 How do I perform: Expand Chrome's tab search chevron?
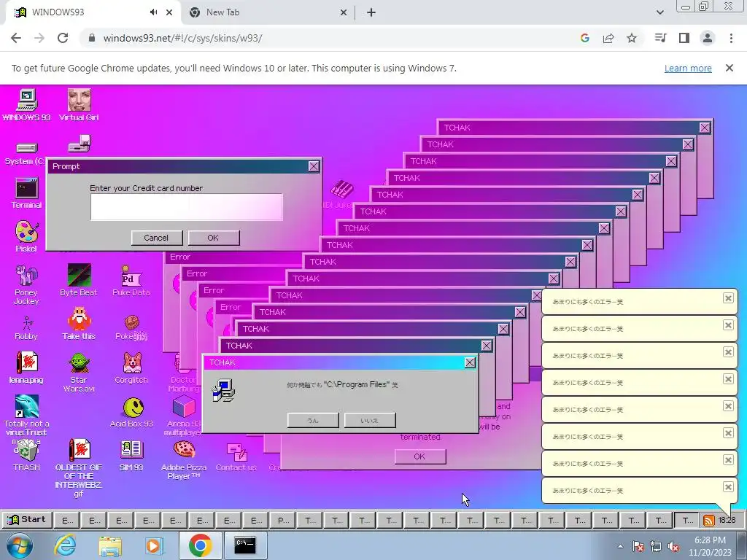(x=659, y=12)
